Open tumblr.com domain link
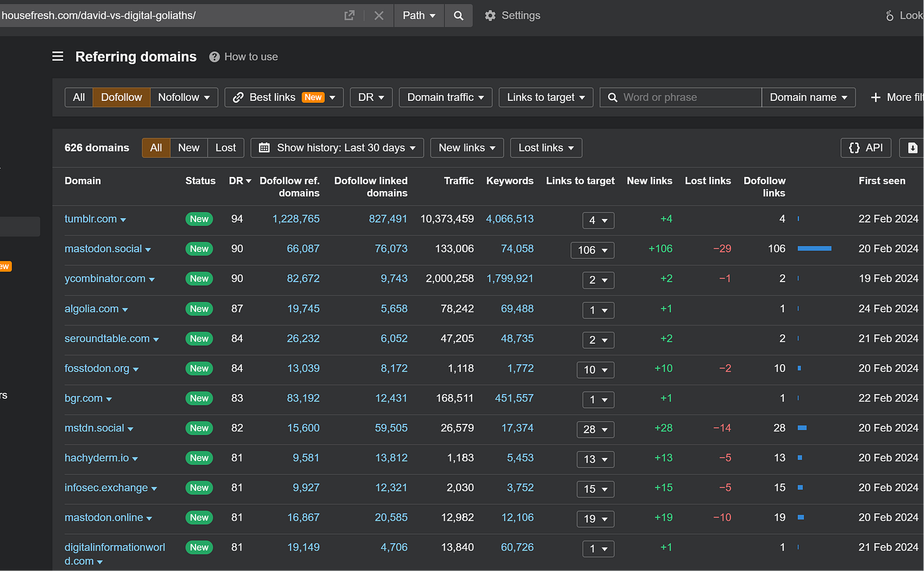 (x=91, y=219)
